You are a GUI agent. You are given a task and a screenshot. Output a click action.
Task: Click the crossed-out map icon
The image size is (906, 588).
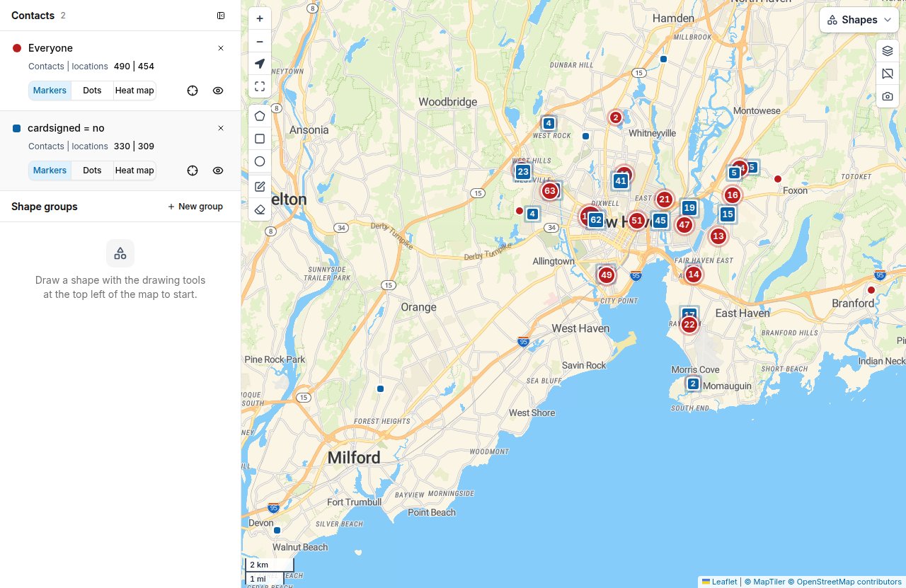(888, 74)
